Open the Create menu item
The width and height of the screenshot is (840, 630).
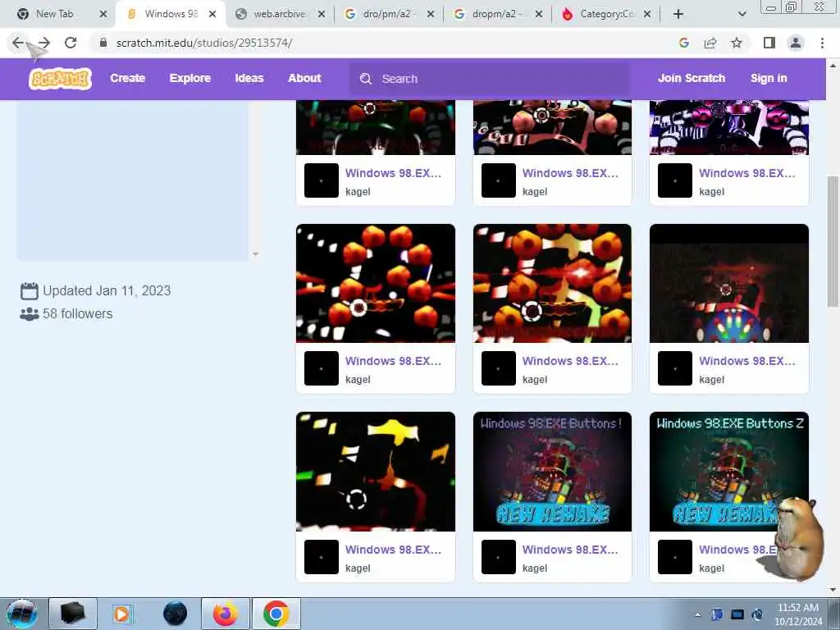127,78
